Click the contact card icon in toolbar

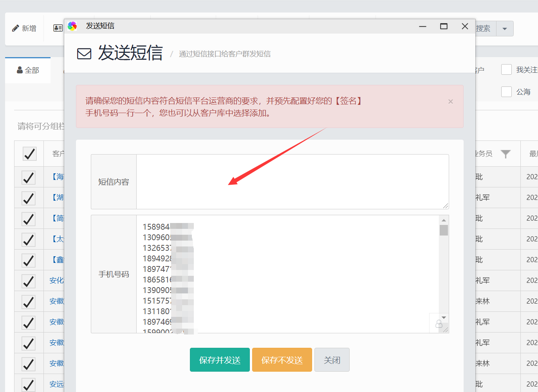click(x=58, y=28)
